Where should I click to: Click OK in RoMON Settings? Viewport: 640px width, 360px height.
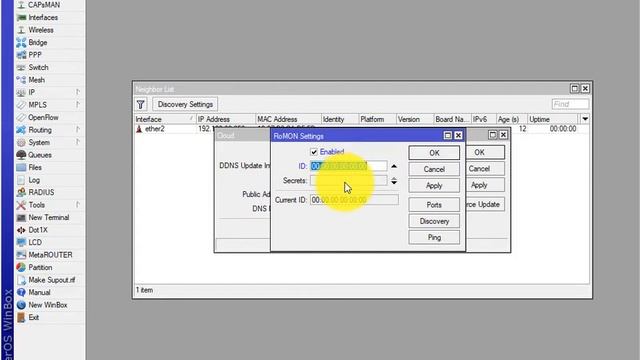434,153
